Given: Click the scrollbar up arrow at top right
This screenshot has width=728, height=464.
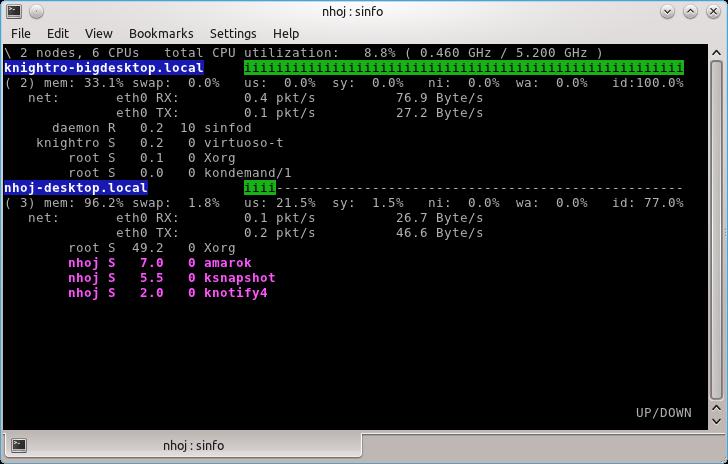Looking at the screenshot, I should (716, 53).
